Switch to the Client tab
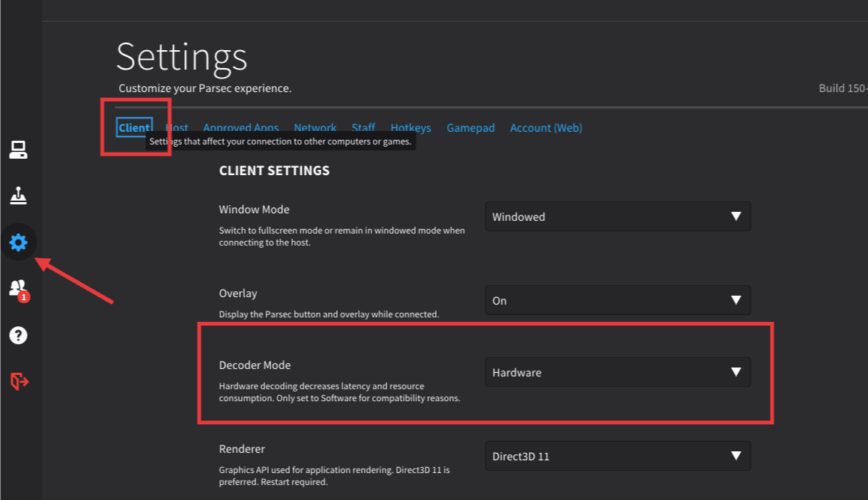The image size is (868, 500). tap(134, 128)
